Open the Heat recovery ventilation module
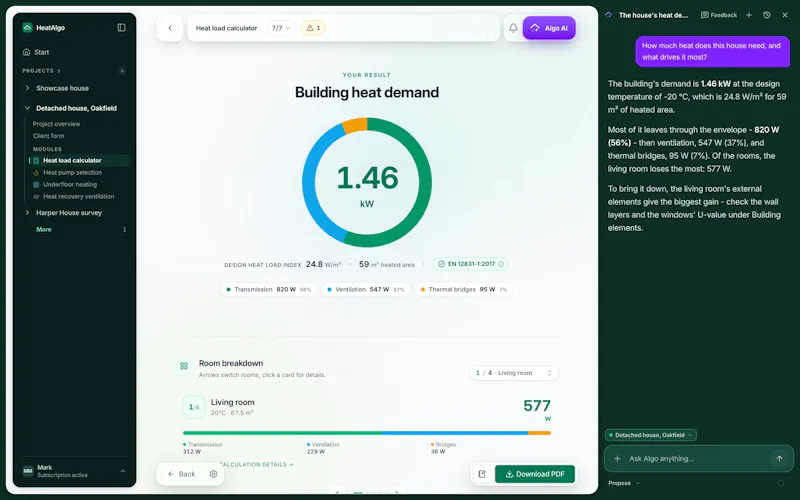The height and width of the screenshot is (500, 800). (x=78, y=196)
